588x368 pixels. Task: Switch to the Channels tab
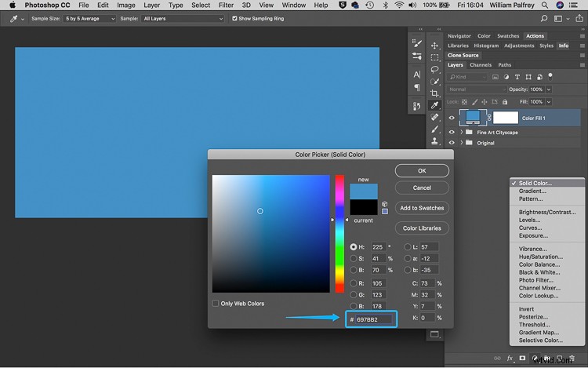pos(481,65)
